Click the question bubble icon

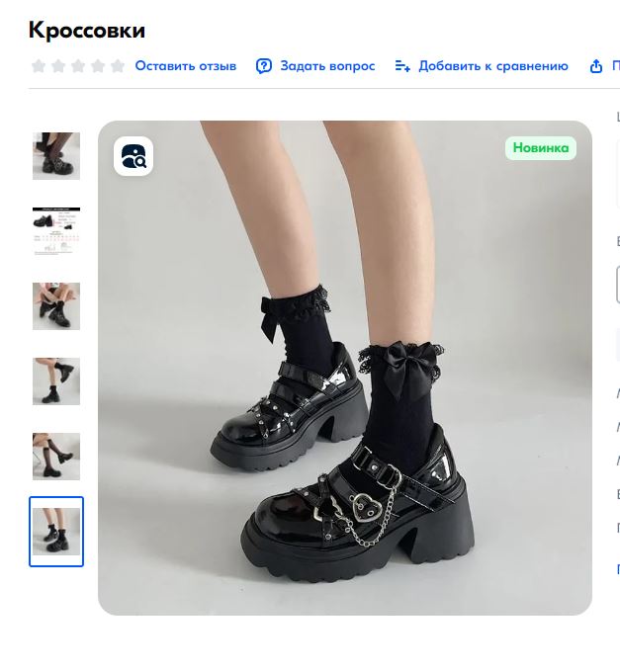coord(264,66)
